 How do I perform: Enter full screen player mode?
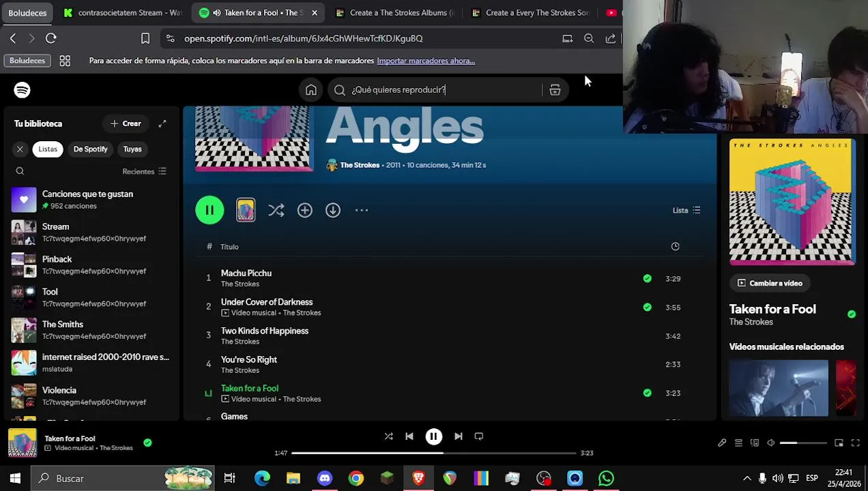tap(856, 443)
